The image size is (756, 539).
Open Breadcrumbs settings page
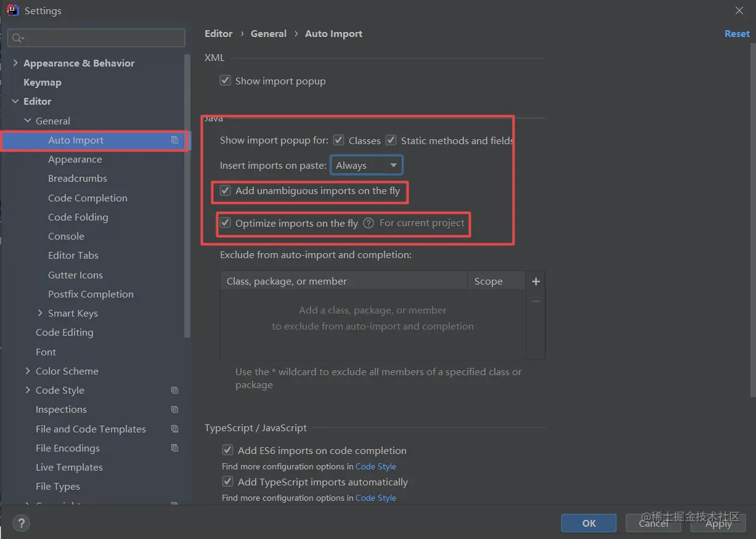[x=78, y=179]
